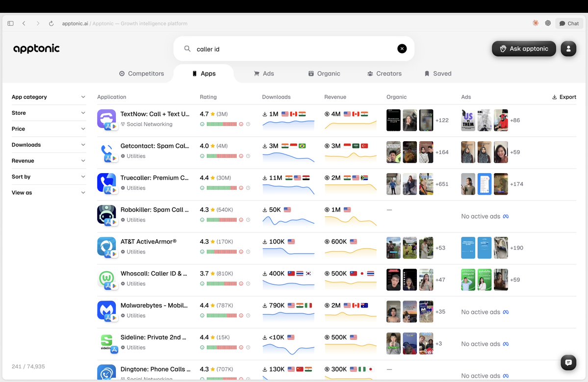
Task: Expand the View as filter
Action: [x=49, y=193]
